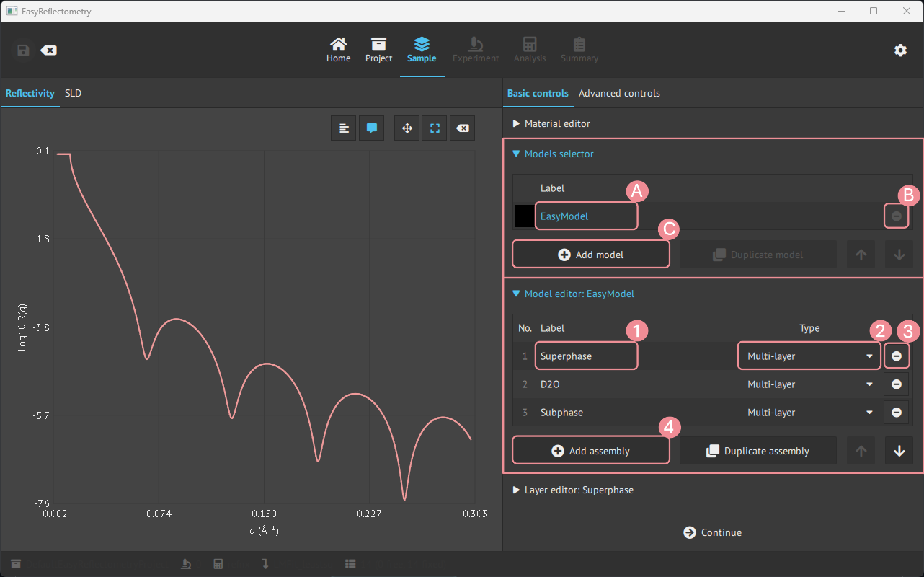Image resolution: width=924 pixels, height=577 pixels.
Task: Go to Home page icon
Action: (x=338, y=50)
